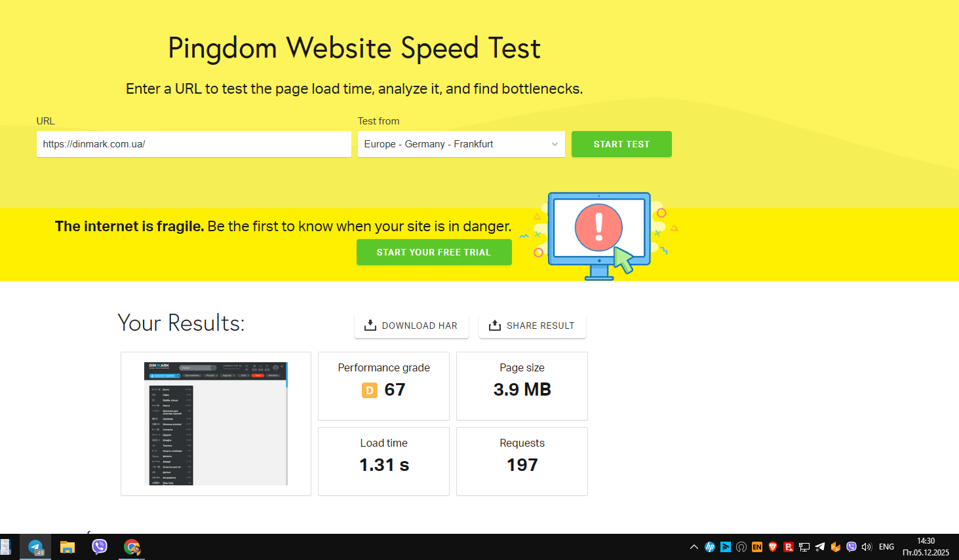Click the Pingdom Website Speed Test heading
The width and height of the screenshot is (959, 560).
tap(354, 48)
